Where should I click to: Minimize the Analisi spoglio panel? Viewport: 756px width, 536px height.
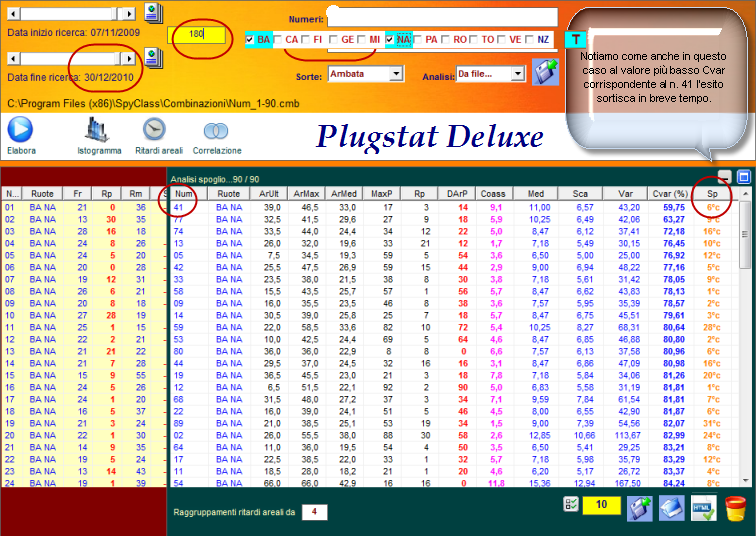pyautogui.click(x=725, y=177)
